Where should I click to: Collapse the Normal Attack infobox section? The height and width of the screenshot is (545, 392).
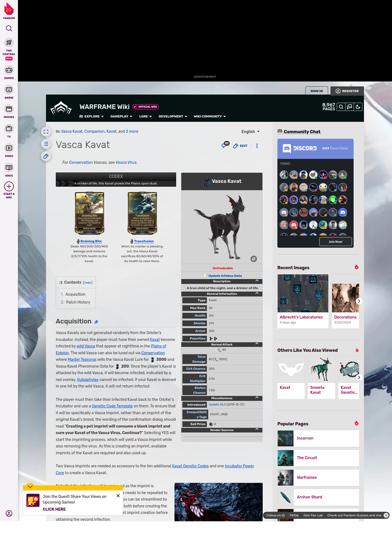[257, 344]
